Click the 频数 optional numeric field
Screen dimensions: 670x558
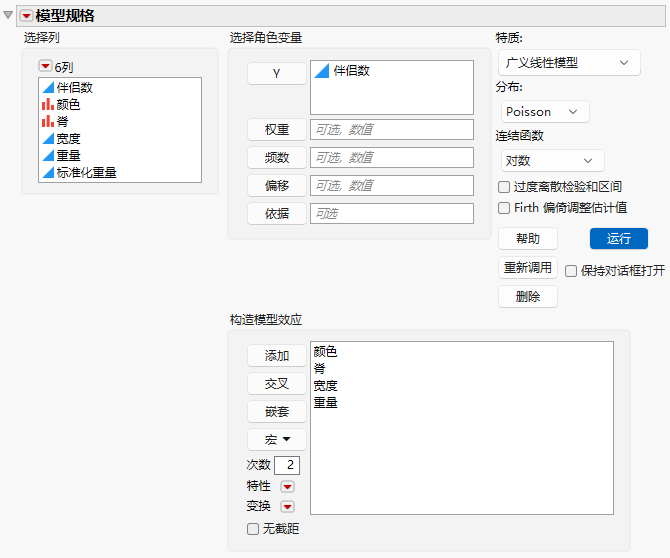[x=392, y=158]
